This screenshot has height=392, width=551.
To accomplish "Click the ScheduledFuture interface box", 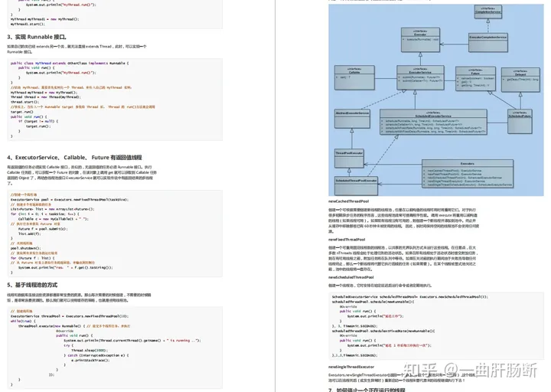I will click(x=520, y=121).
